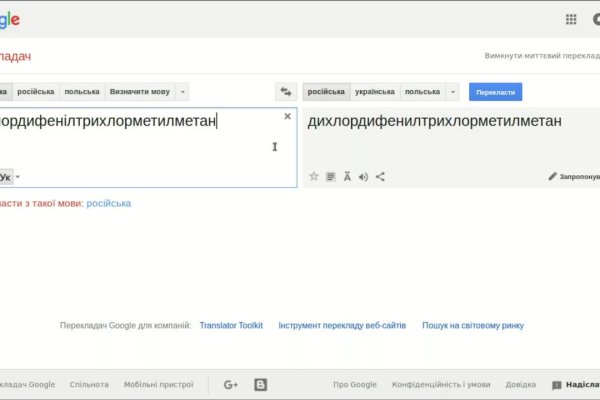This screenshot has width=600, height=400.
Task: Choose 'польська' as source language
Action: click(82, 92)
